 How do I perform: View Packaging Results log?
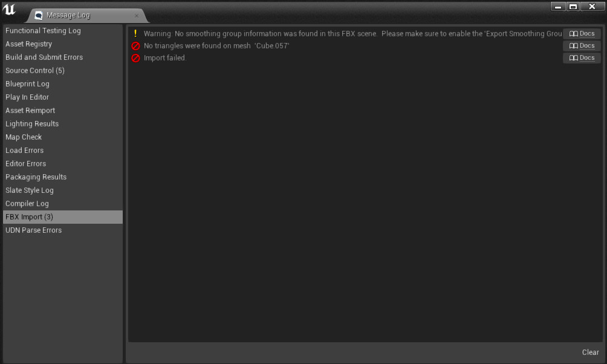click(63, 177)
